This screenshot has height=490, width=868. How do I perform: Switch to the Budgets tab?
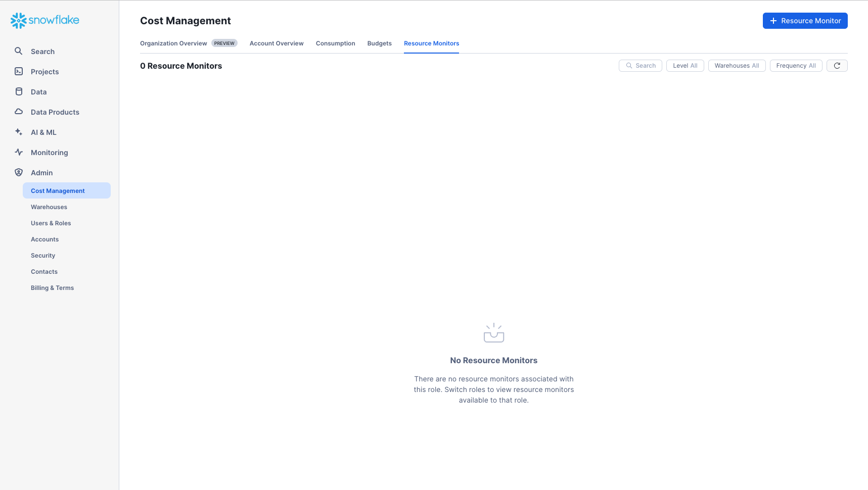pos(379,43)
